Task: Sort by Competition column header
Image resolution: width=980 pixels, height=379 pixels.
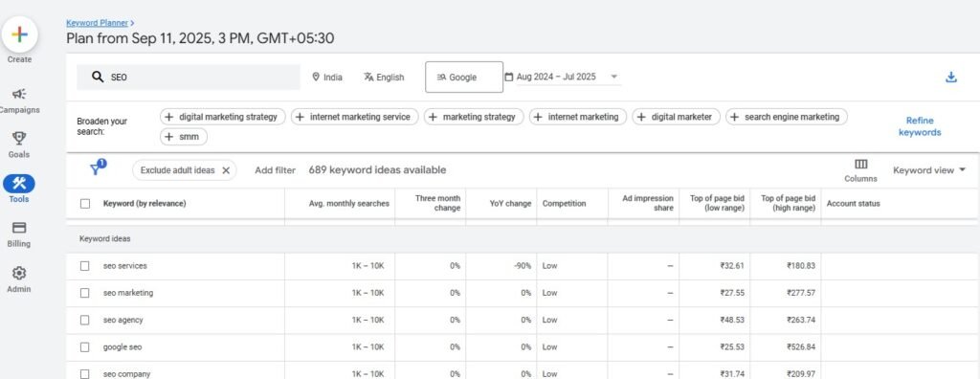Action: pos(565,204)
